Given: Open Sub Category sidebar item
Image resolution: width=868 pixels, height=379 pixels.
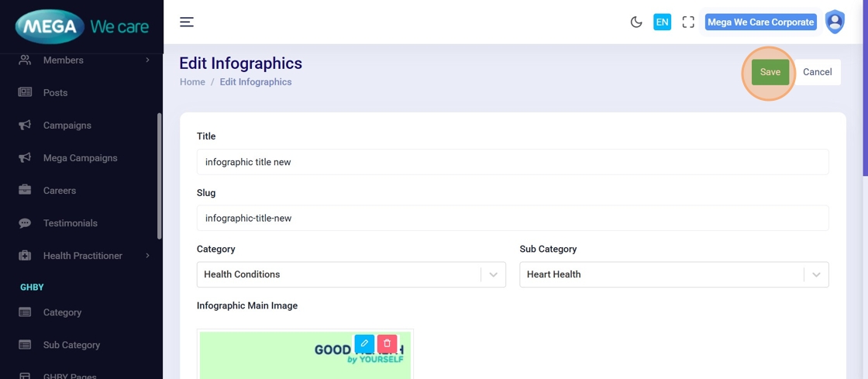Looking at the screenshot, I should 71,345.
